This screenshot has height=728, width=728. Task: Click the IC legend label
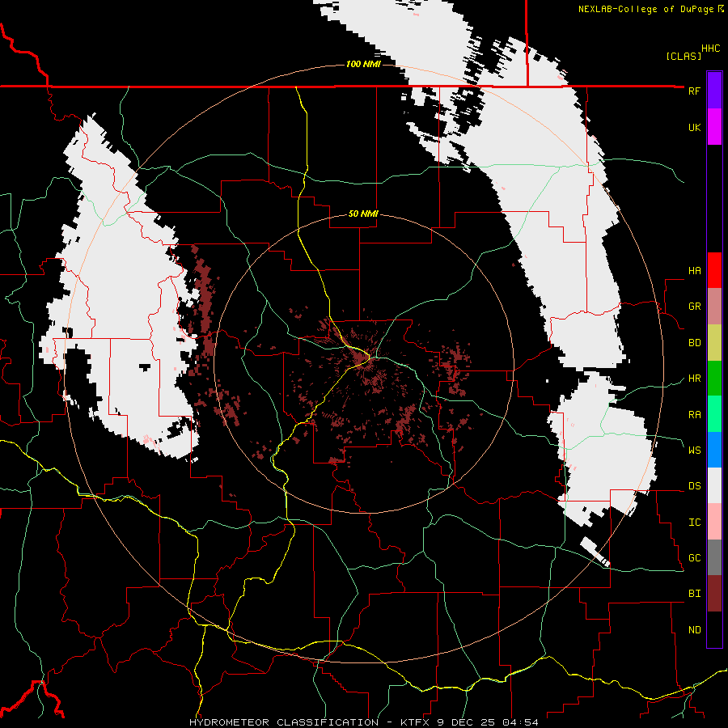pos(694,523)
